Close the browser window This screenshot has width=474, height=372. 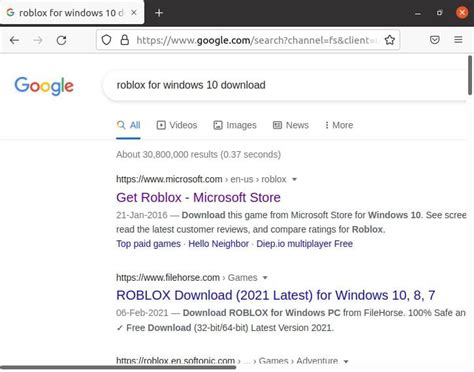(x=462, y=13)
